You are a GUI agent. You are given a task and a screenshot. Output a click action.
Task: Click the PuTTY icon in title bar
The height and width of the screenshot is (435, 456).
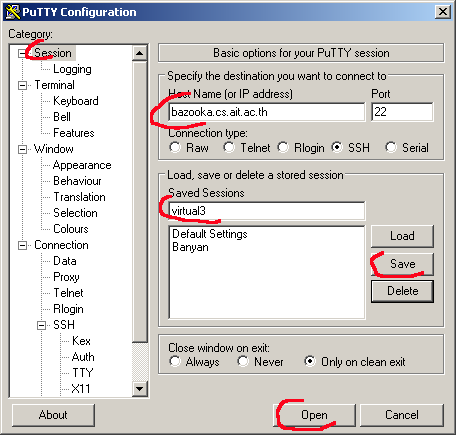13,12
